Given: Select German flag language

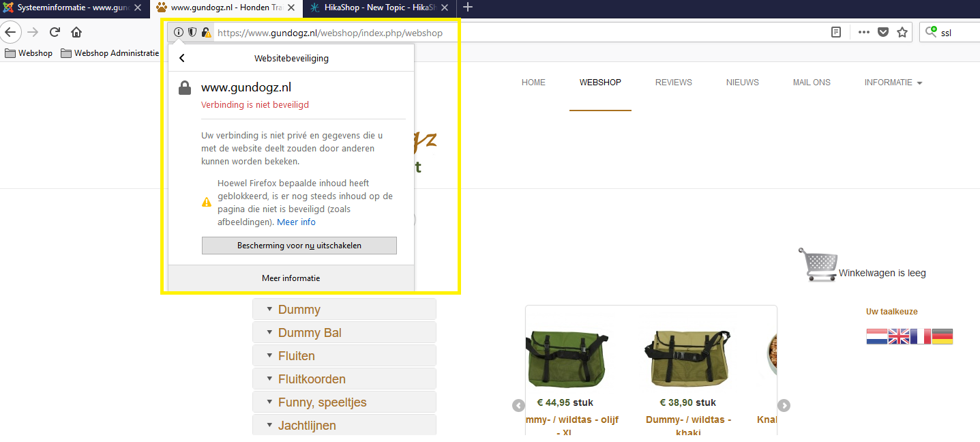Looking at the screenshot, I should click(942, 336).
